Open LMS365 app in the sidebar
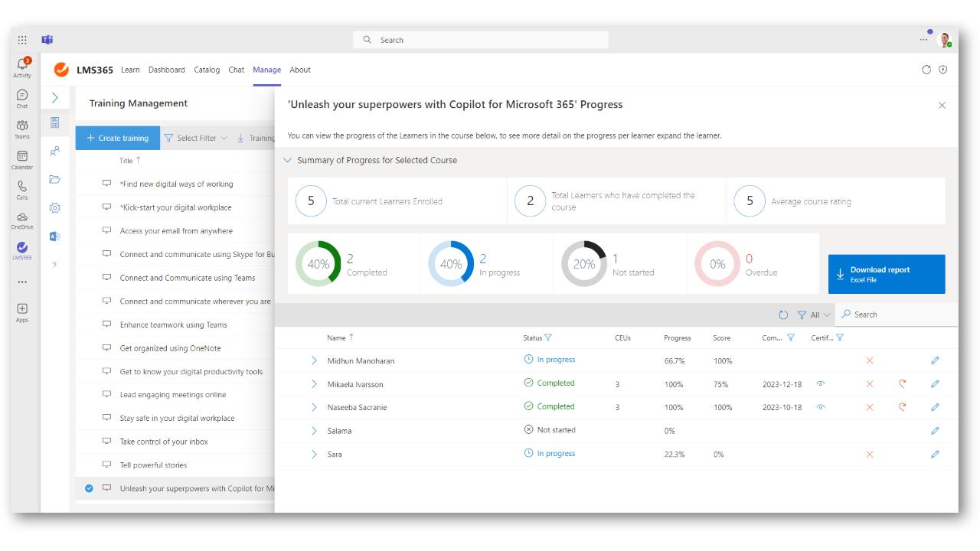Image resolution: width=980 pixels, height=551 pixels. 22,251
